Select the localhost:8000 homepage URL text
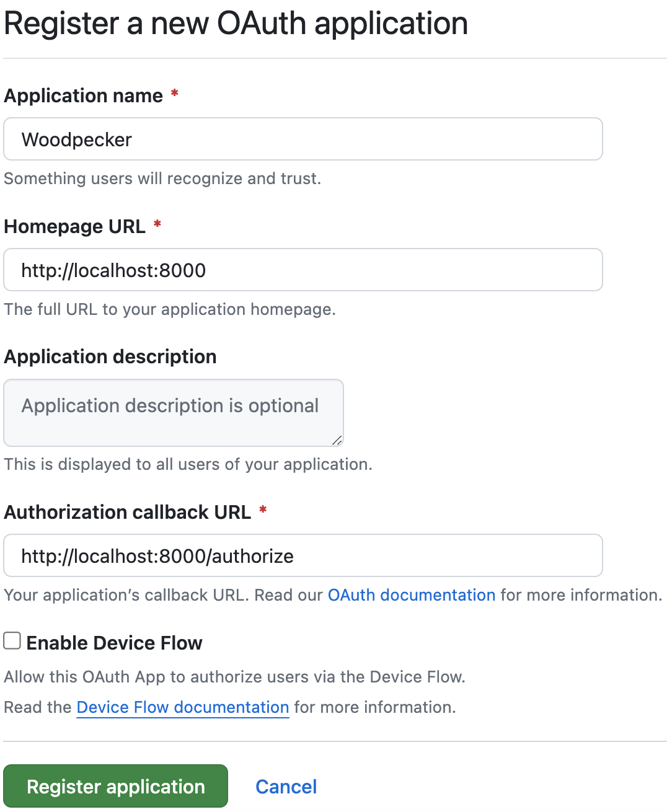Image resolution: width=667 pixels, height=812 pixels. [x=113, y=270]
